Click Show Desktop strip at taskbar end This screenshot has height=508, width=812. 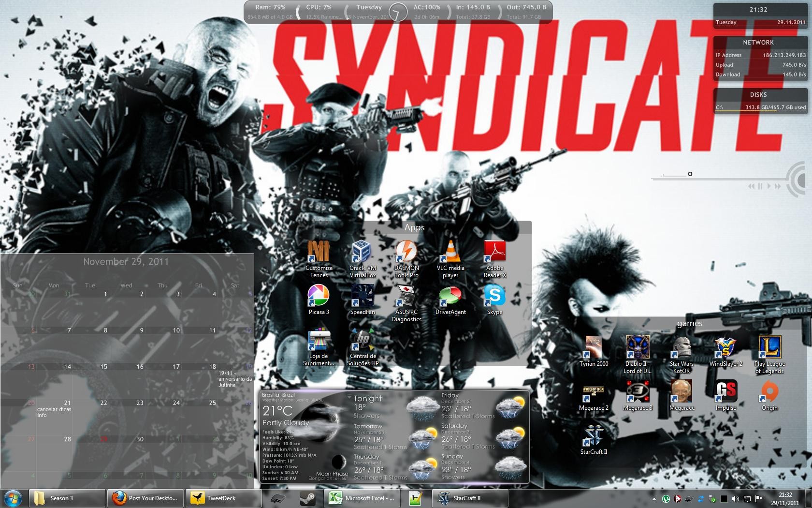pos(808,498)
